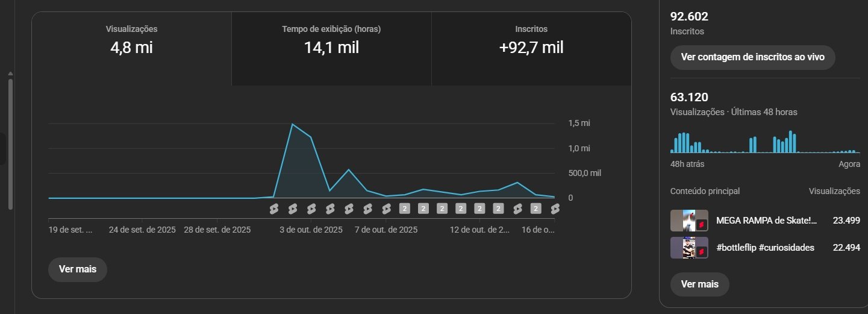
Task: Click the first Shorts marker on the chart timeline
Action: click(x=273, y=209)
